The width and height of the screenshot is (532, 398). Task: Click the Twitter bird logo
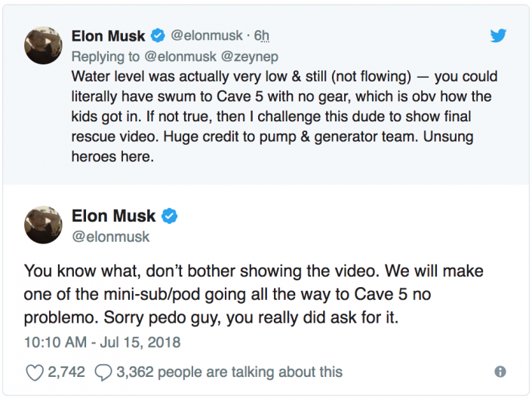[498, 35]
